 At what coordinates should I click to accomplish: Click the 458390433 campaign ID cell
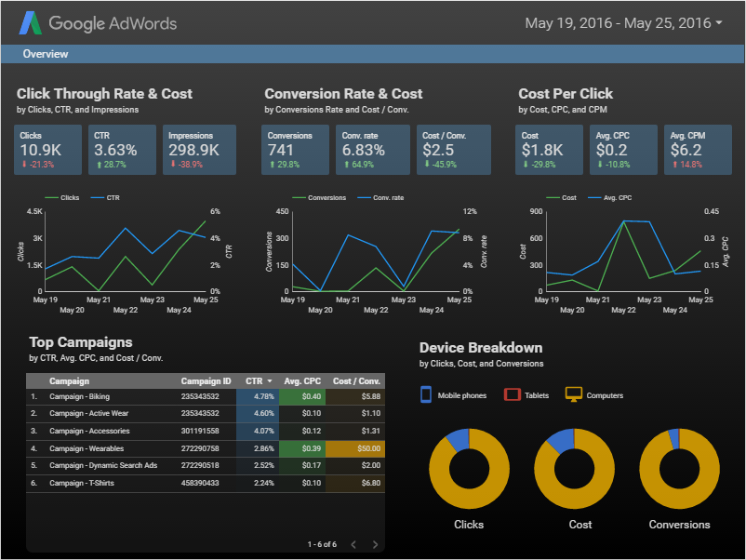pos(200,483)
